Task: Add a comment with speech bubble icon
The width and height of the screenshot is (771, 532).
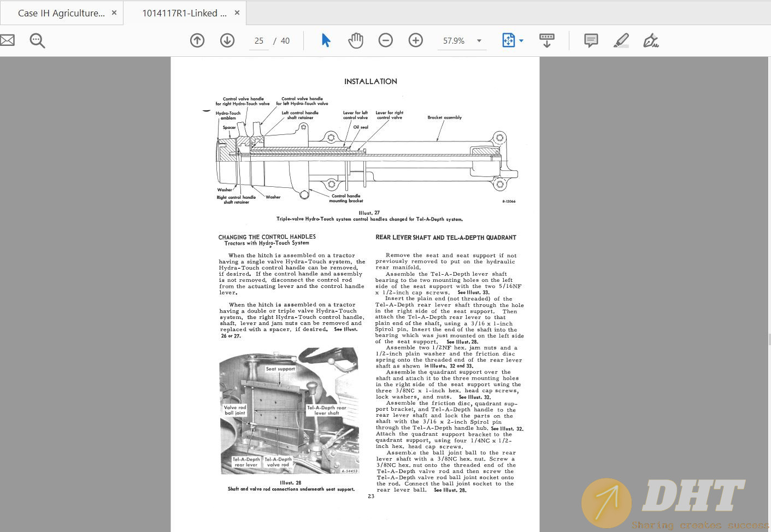Action: click(x=591, y=40)
